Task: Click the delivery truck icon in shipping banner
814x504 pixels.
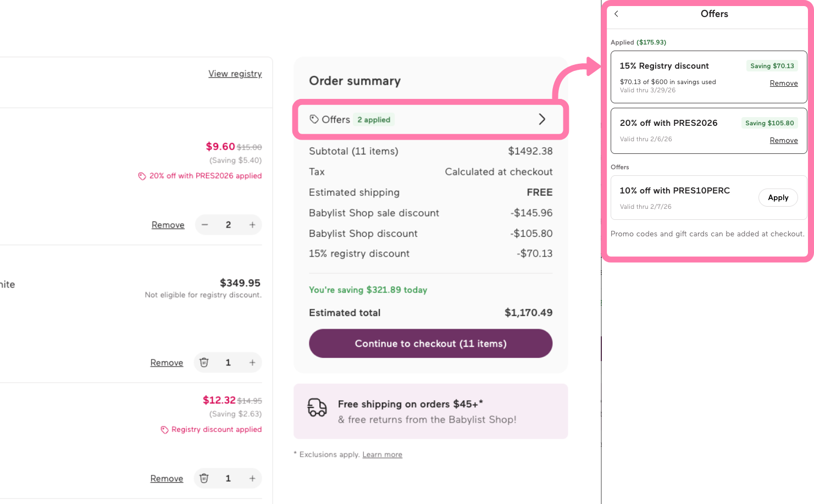Action: [x=317, y=407]
